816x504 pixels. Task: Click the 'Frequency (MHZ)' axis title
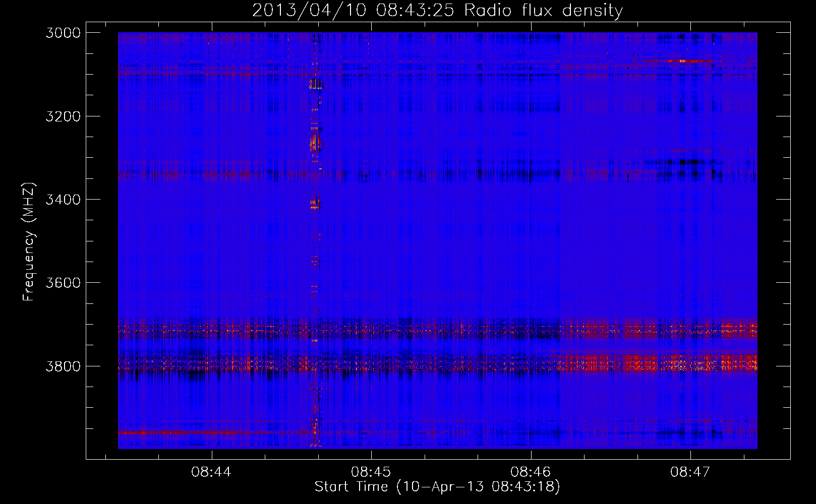coord(29,242)
